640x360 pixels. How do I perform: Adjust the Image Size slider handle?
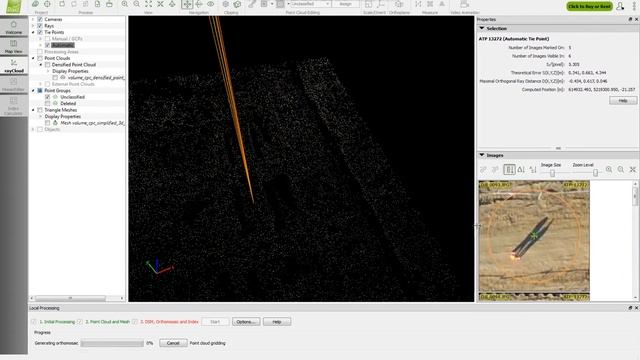click(552, 173)
